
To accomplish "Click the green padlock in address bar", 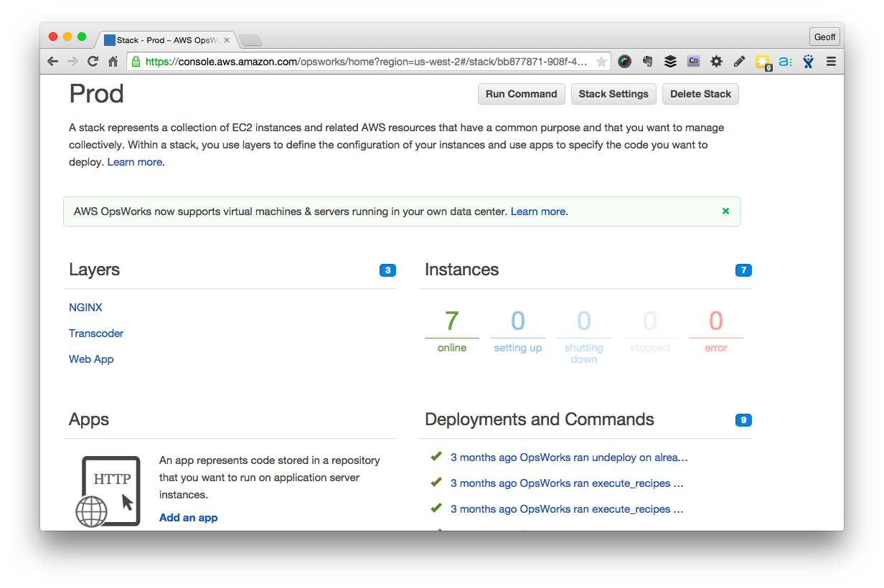I will 136,62.
